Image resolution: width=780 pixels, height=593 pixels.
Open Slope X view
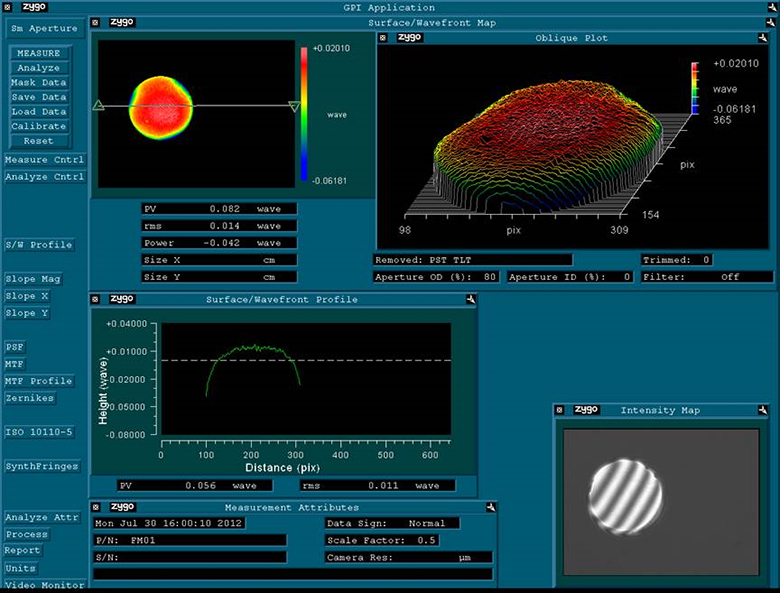27,296
